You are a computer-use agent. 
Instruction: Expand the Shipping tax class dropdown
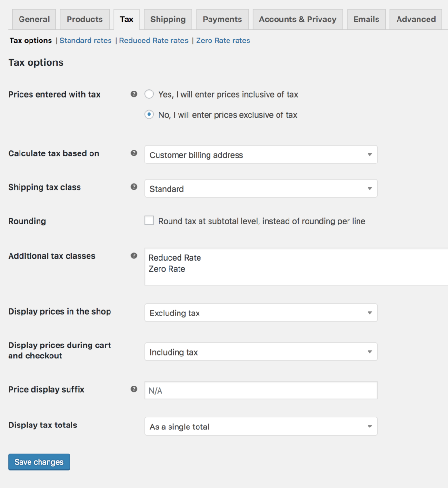[261, 188]
